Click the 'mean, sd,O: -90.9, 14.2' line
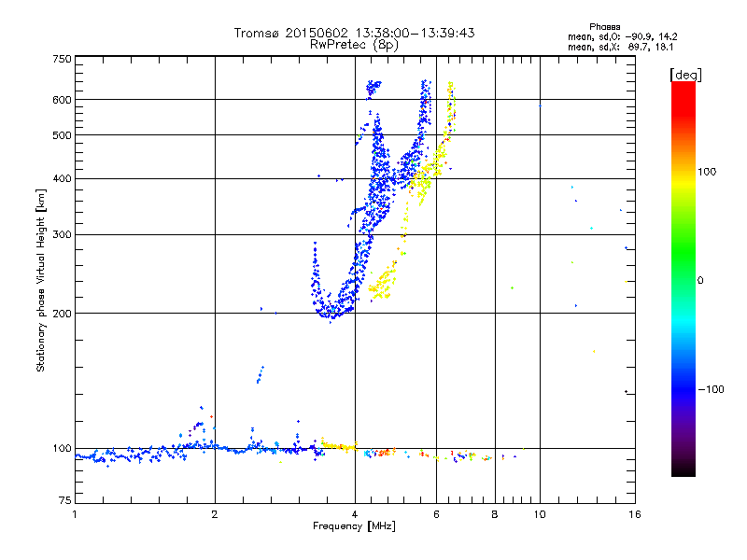747x560 pixels. click(x=622, y=36)
